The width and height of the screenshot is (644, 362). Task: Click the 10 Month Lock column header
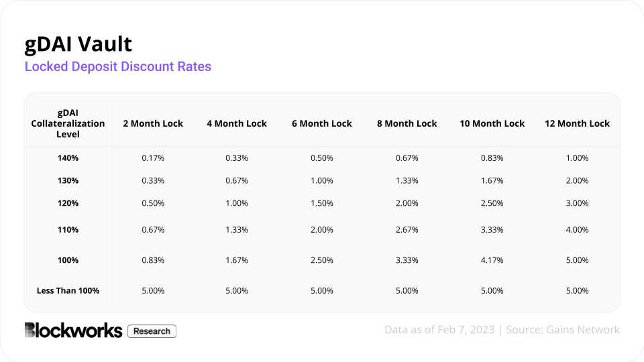(492, 123)
